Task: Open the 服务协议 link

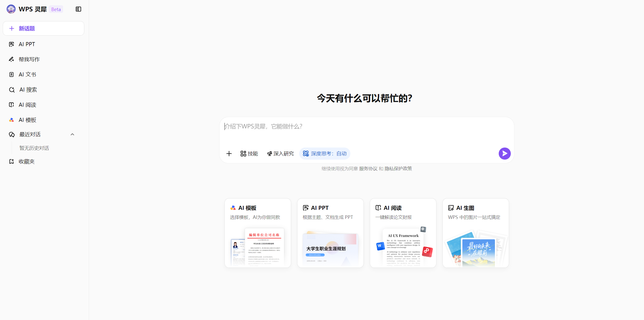Action: point(368,168)
